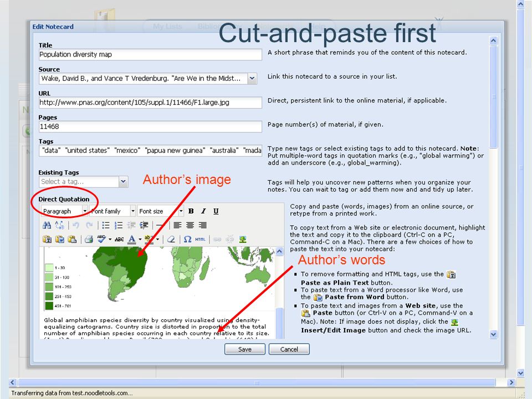Center-align the text
The width and height of the screenshot is (532, 399).
[x=190, y=225]
